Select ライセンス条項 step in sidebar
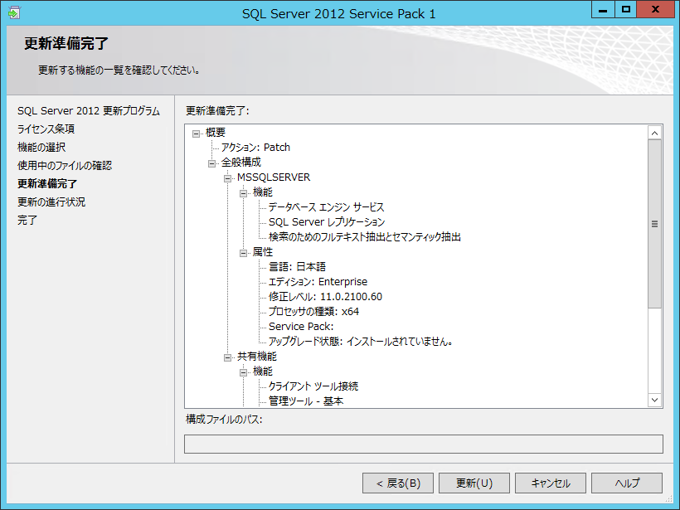Viewport: 680px width, 510px height. (46, 129)
